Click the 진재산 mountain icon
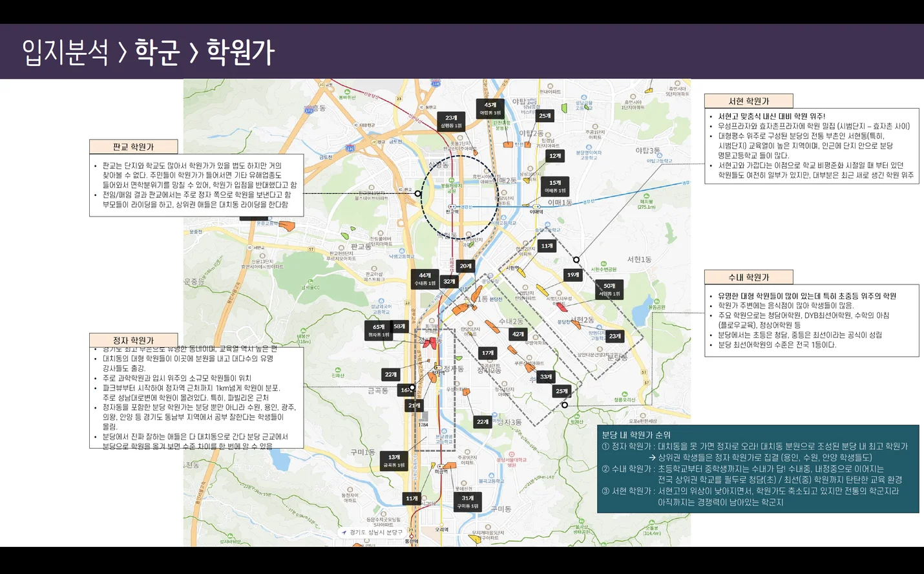The width and height of the screenshot is (924, 574). tap(338, 370)
